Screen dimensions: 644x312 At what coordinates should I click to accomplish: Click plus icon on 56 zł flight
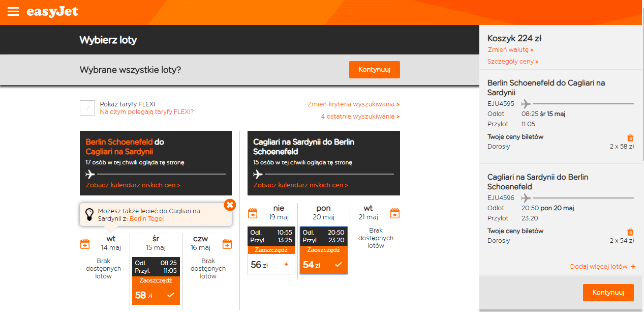(286, 264)
